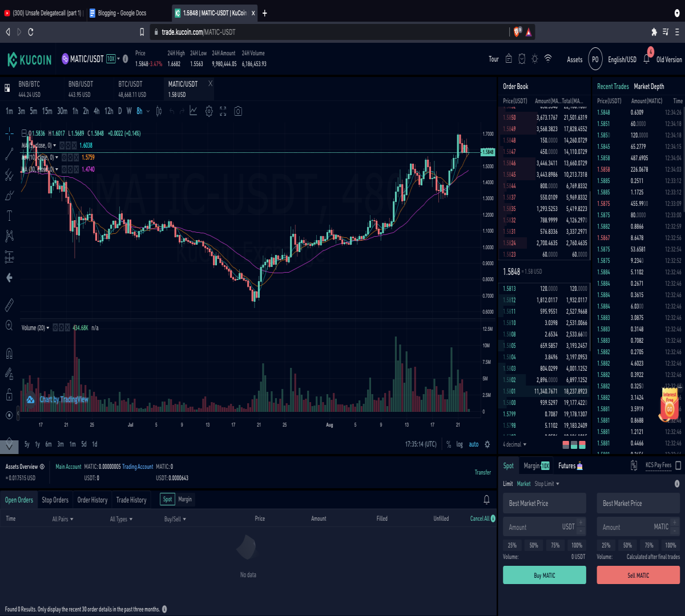The width and height of the screenshot is (685, 616).
Task: Select the long position prediction tool
Action: pos(9,257)
